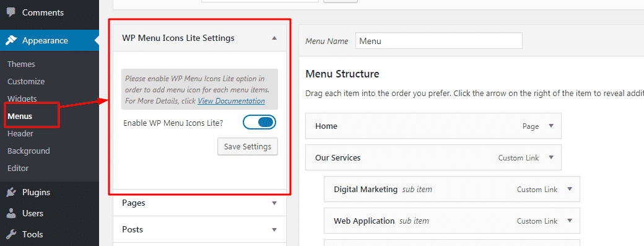Expand the Digital Marketing item arrow
Viewport: 644px width, 246px height.
click(570, 190)
